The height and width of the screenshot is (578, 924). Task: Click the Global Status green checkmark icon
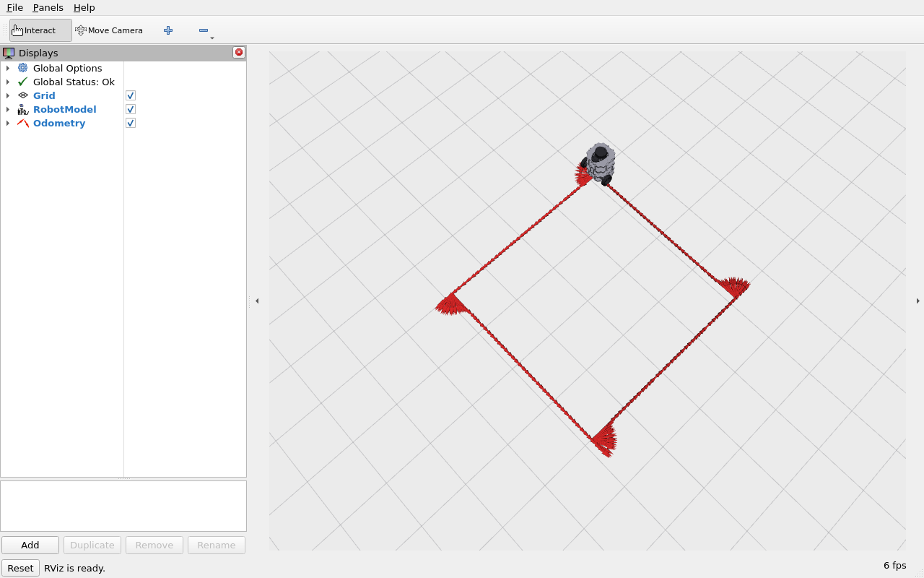[23, 82]
